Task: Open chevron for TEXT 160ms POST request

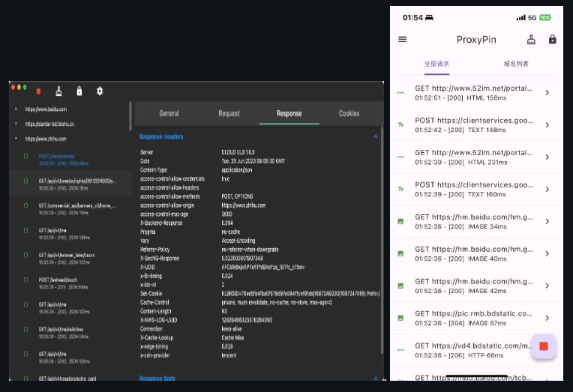Action: click(547, 189)
